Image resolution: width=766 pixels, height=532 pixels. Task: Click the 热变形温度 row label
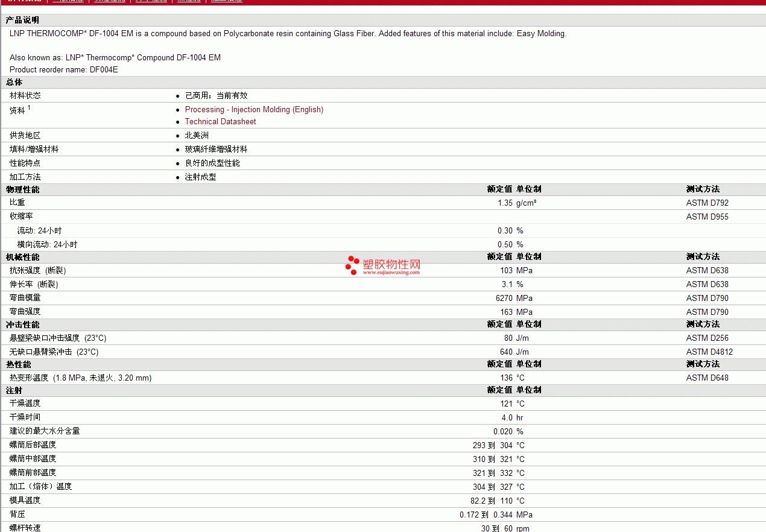click(80, 378)
